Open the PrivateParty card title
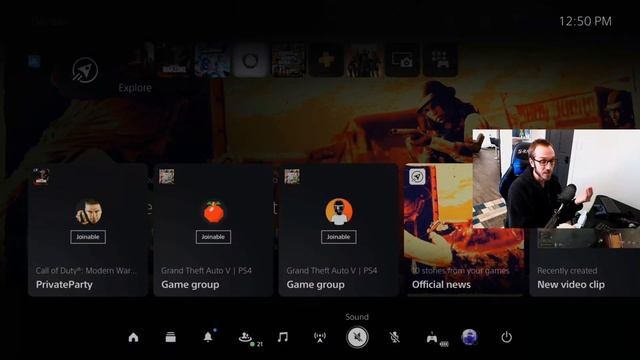 tap(64, 284)
